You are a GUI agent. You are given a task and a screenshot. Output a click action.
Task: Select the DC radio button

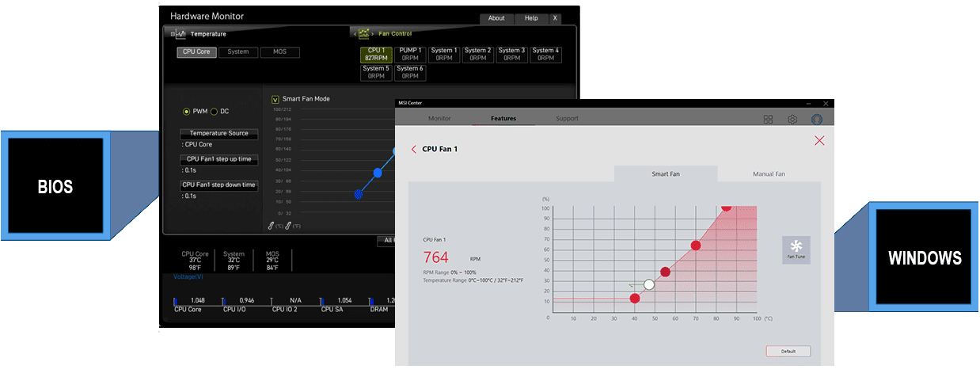(x=214, y=112)
